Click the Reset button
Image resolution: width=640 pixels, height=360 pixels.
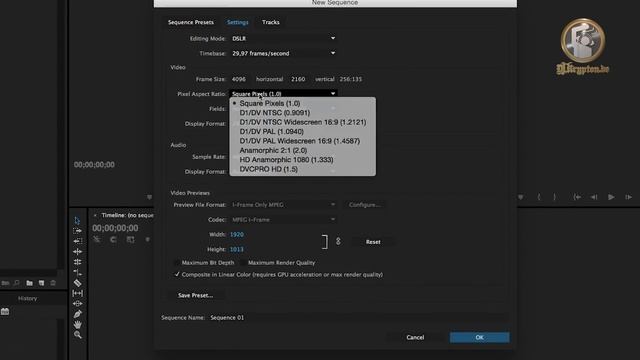click(x=373, y=242)
